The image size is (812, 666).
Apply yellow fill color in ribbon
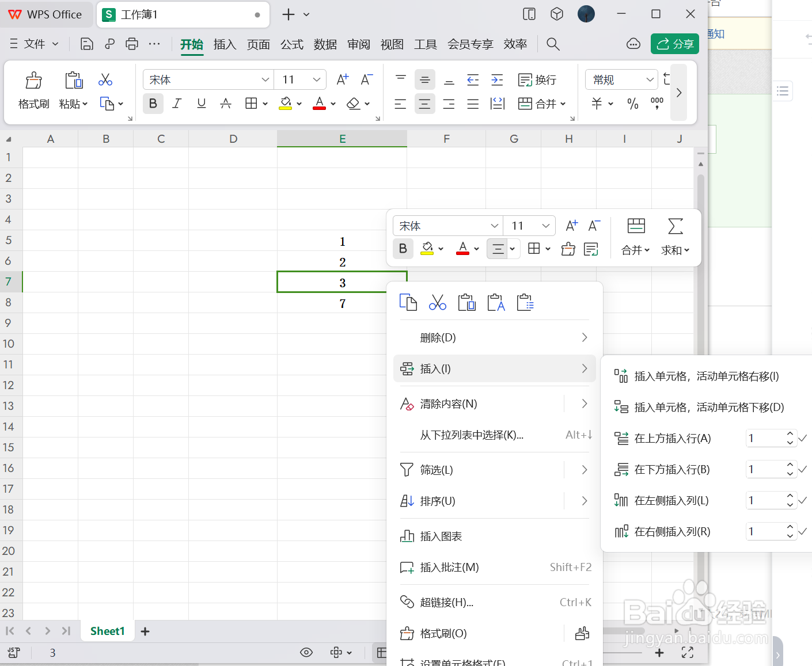(x=286, y=104)
